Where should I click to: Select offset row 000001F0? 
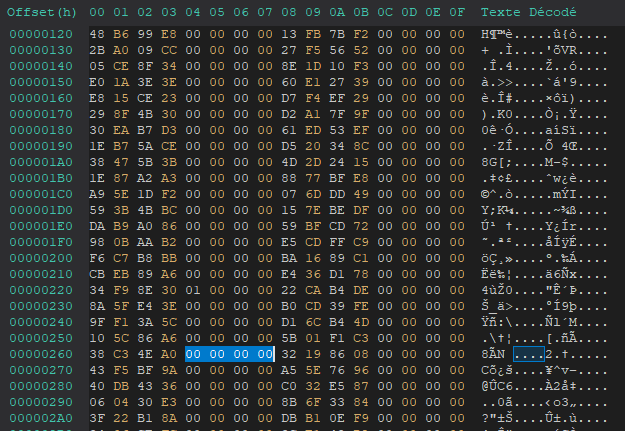[41, 242]
